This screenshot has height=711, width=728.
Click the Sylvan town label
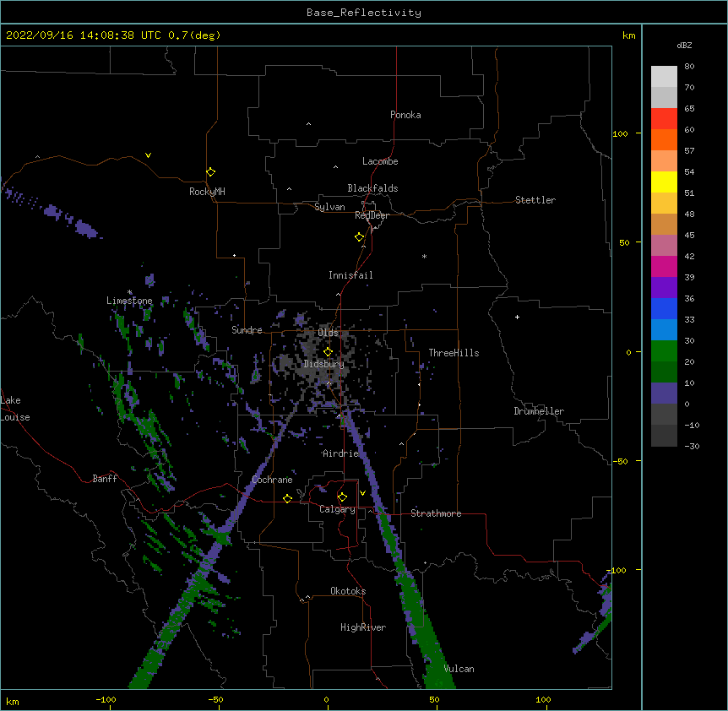[329, 207]
